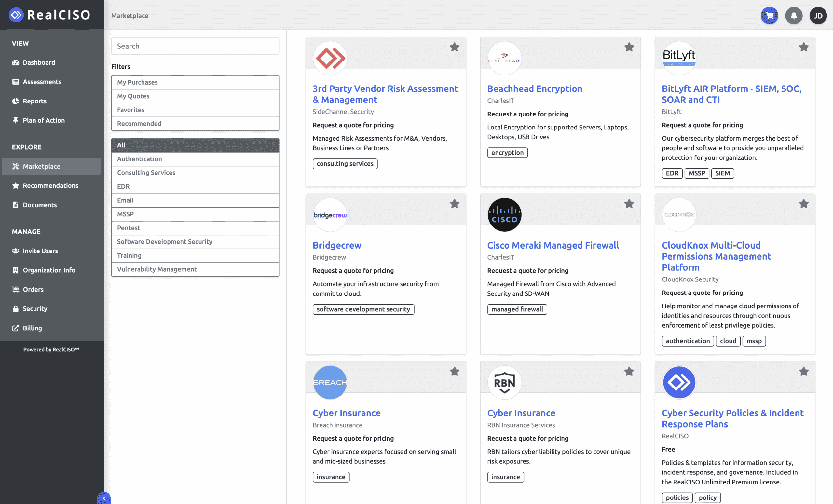The height and width of the screenshot is (504, 833).
Task: Filter by Recommended
Action: [195, 124]
